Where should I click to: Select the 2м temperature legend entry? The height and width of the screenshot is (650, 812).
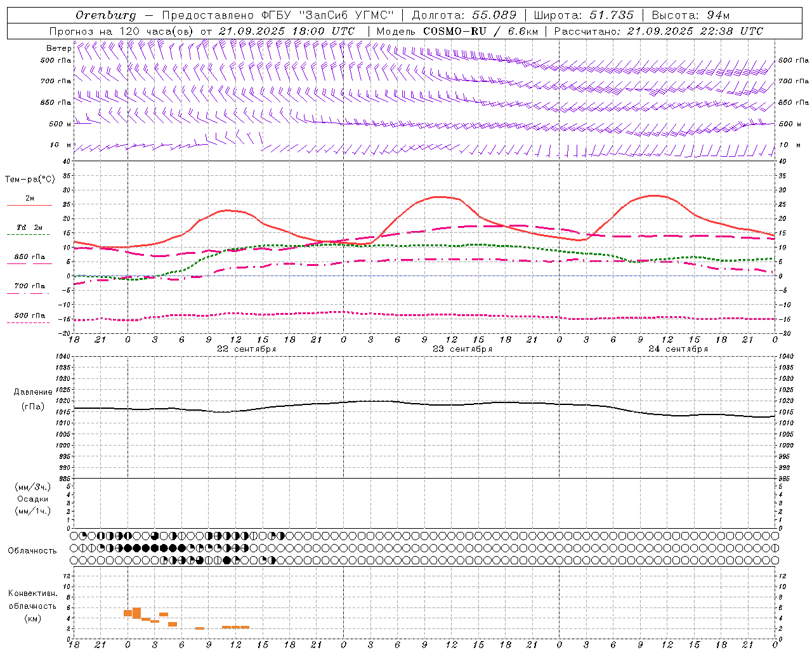(30, 198)
